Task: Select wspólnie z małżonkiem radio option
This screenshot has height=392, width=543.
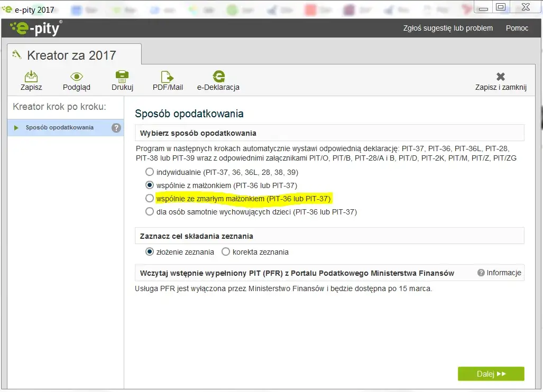Action: click(x=149, y=185)
